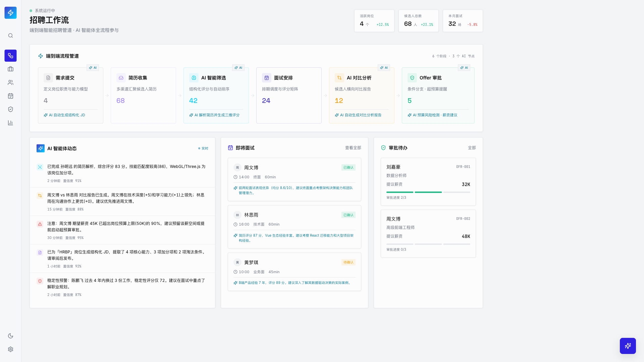Screen dimensions: 644x362
Task: Click the 候选人总数 stat card
Action: point(418,21)
